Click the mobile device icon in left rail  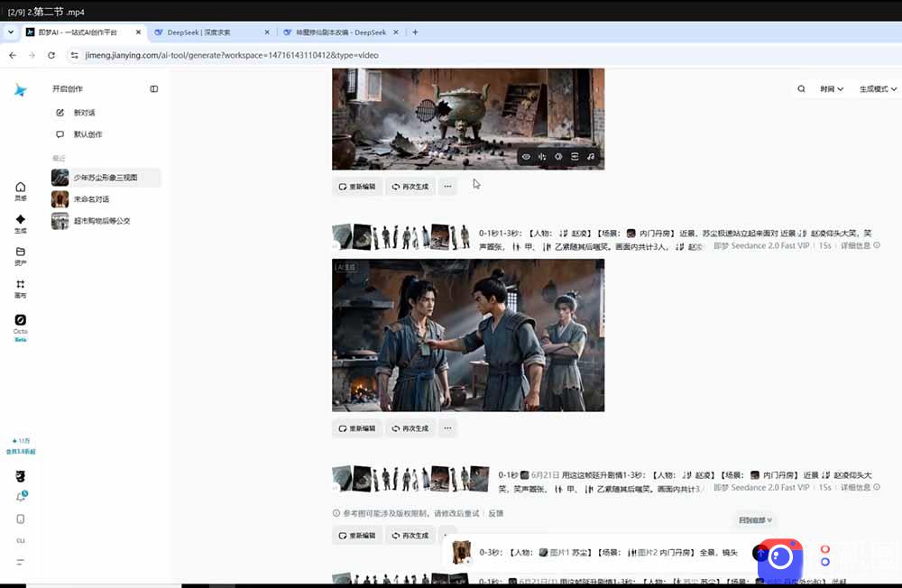click(x=20, y=519)
